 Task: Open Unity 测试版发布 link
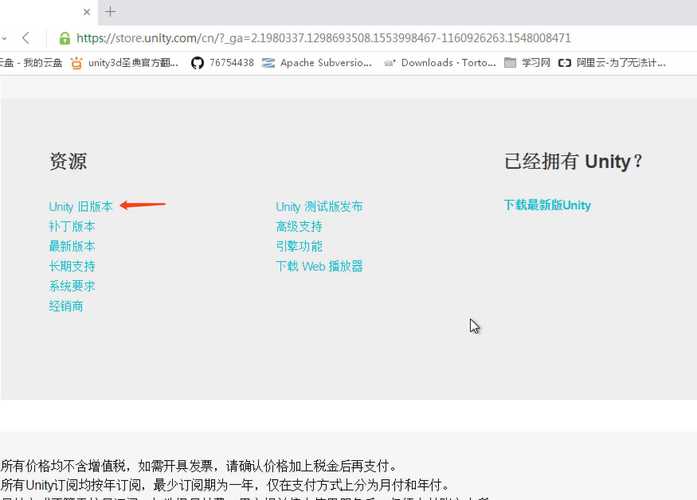point(319,207)
